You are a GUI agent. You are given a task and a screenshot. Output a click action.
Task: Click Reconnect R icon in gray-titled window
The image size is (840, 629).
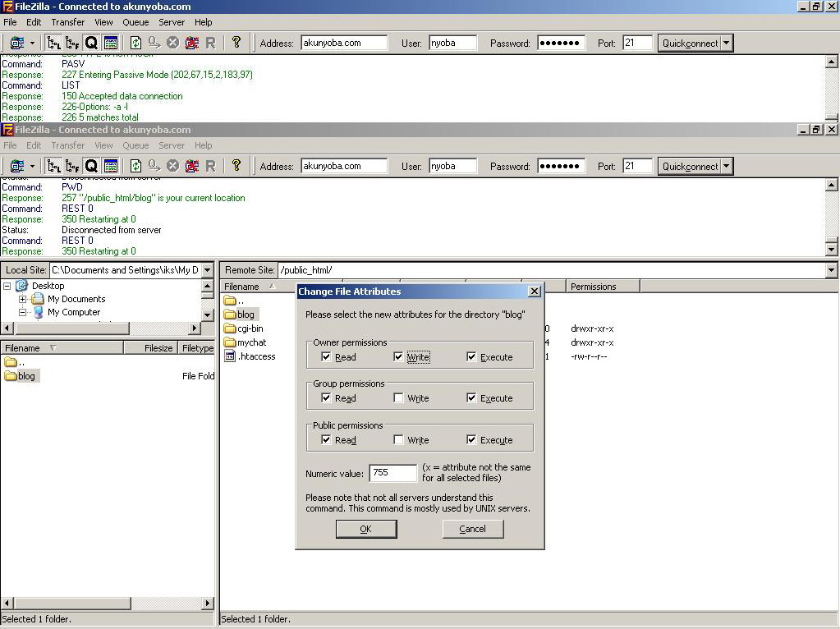tap(210, 166)
